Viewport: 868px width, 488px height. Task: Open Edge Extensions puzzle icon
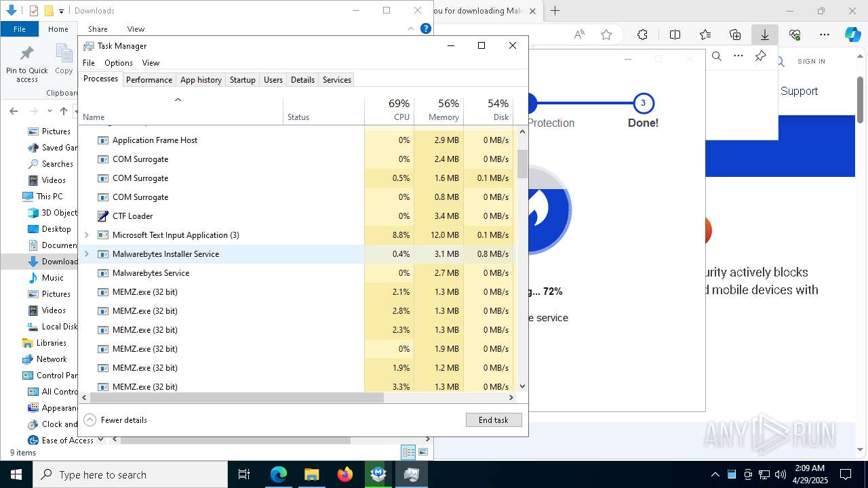pyautogui.click(x=642, y=35)
